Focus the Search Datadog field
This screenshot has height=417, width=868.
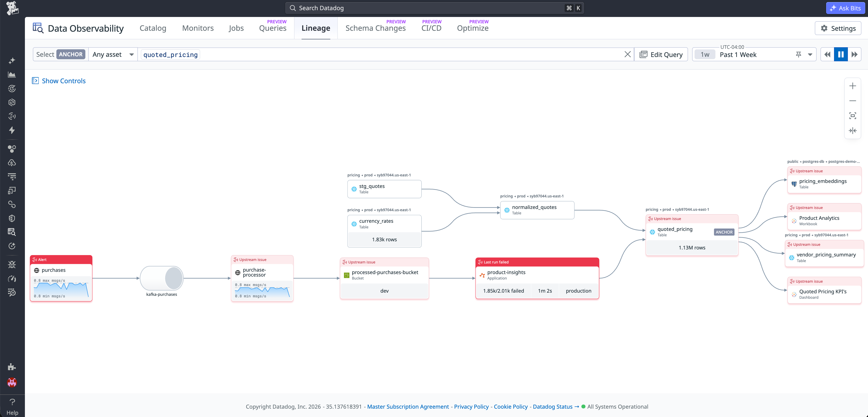(434, 8)
